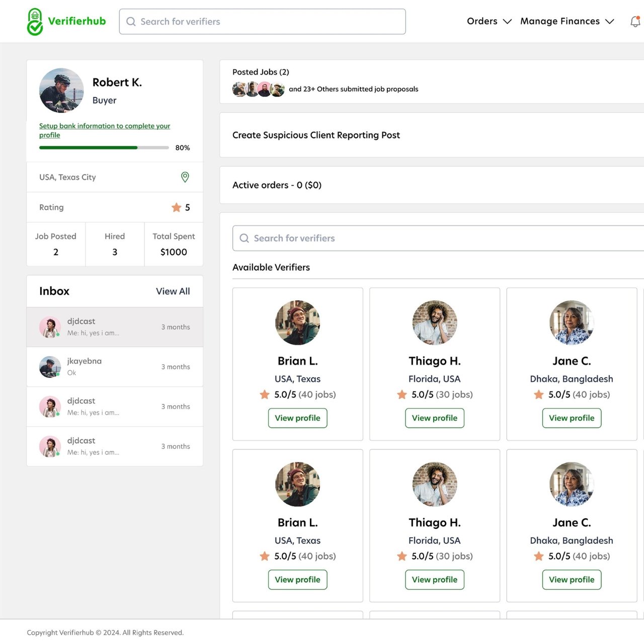This screenshot has height=644, width=644.
Task: Expand the Orders dropdown
Action: 489,21
